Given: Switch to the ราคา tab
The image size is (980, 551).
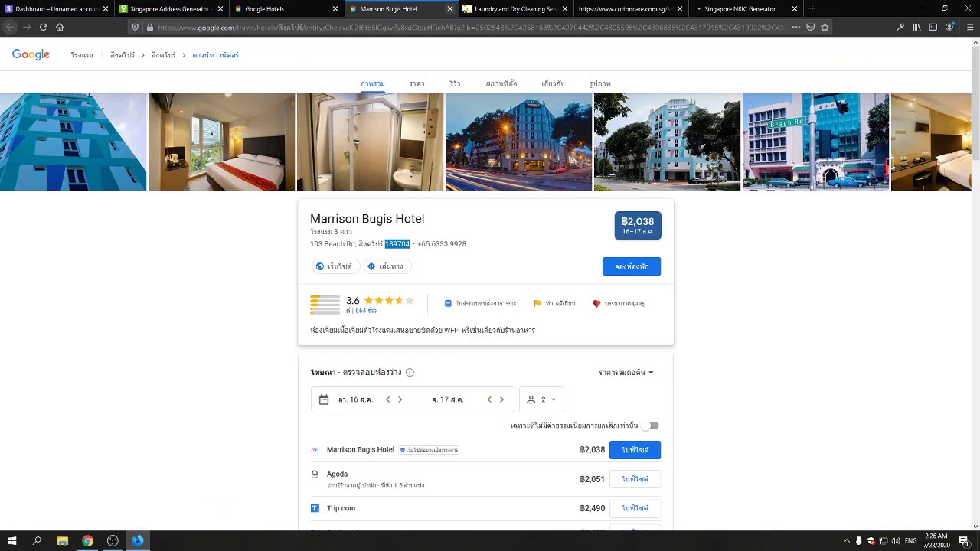Looking at the screenshot, I should 416,83.
